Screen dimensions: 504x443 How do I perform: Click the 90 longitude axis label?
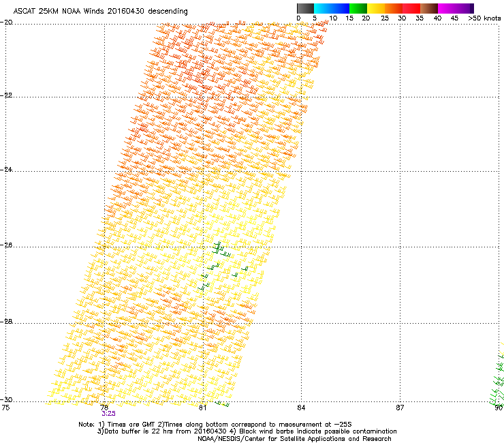coord(499,408)
